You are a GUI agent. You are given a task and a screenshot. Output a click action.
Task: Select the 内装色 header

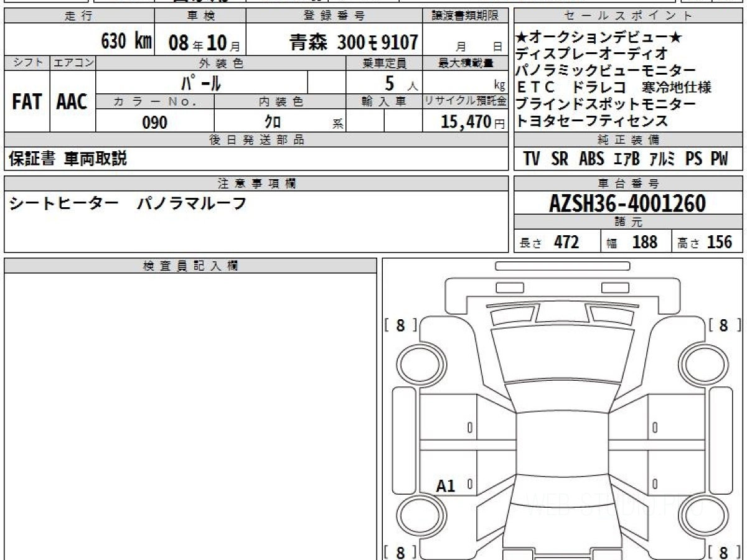281,102
